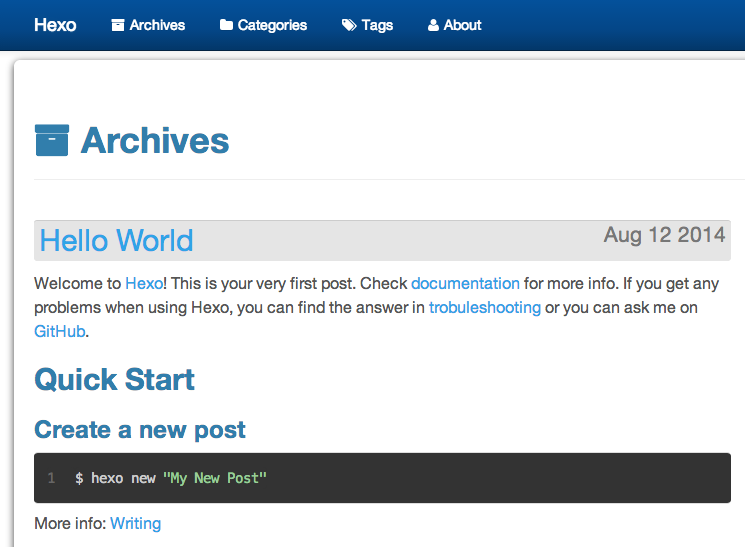
Task: Open the documentation link
Action: [x=465, y=284]
